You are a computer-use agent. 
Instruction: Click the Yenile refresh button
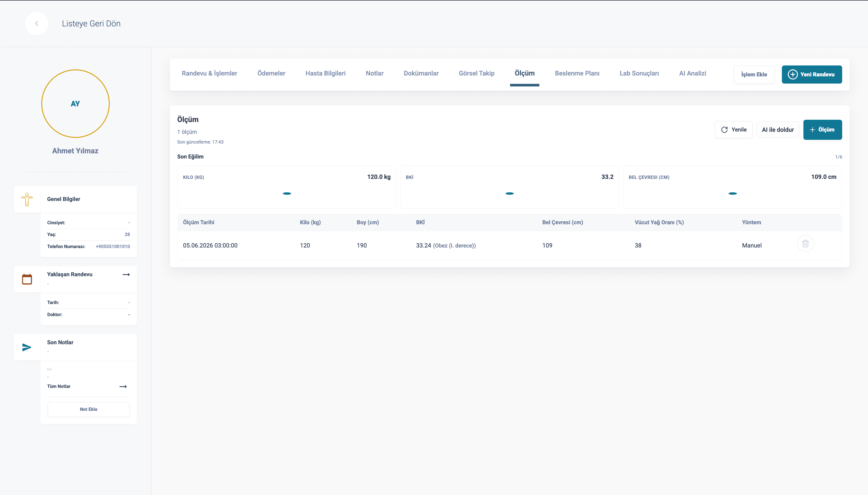pyautogui.click(x=733, y=129)
